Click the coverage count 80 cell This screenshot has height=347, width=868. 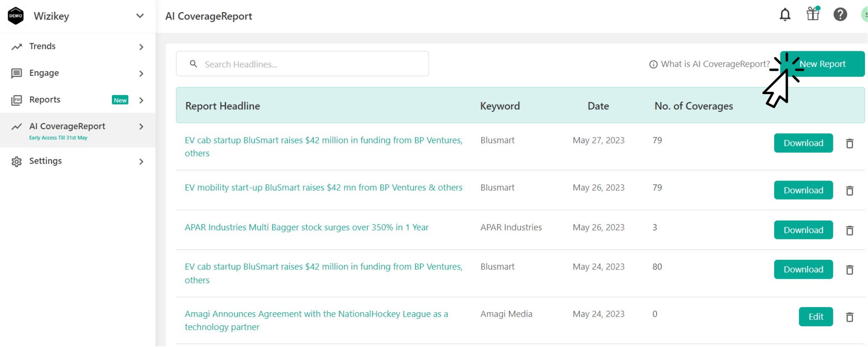click(x=657, y=267)
